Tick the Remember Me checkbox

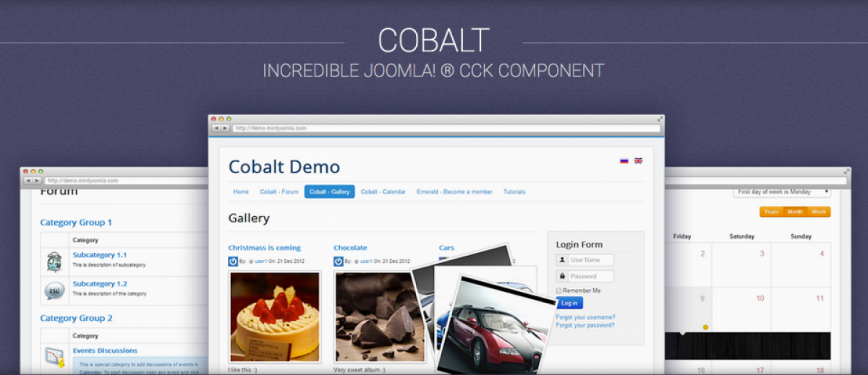tap(558, 290)
